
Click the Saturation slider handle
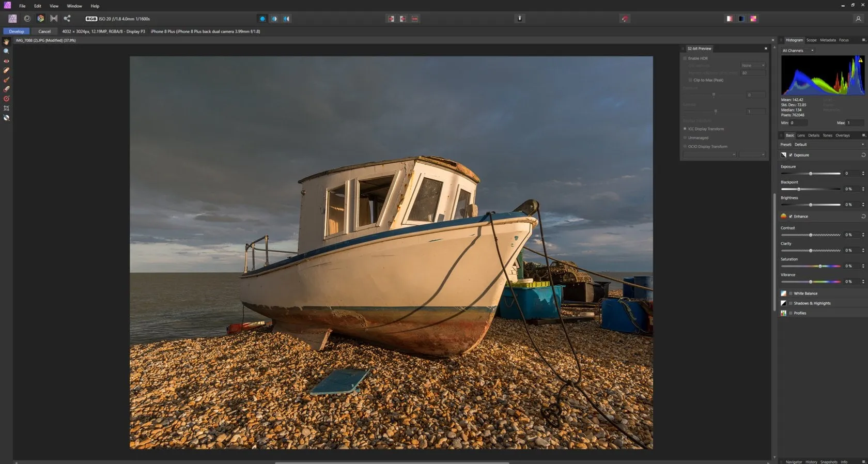coord(820,266)
